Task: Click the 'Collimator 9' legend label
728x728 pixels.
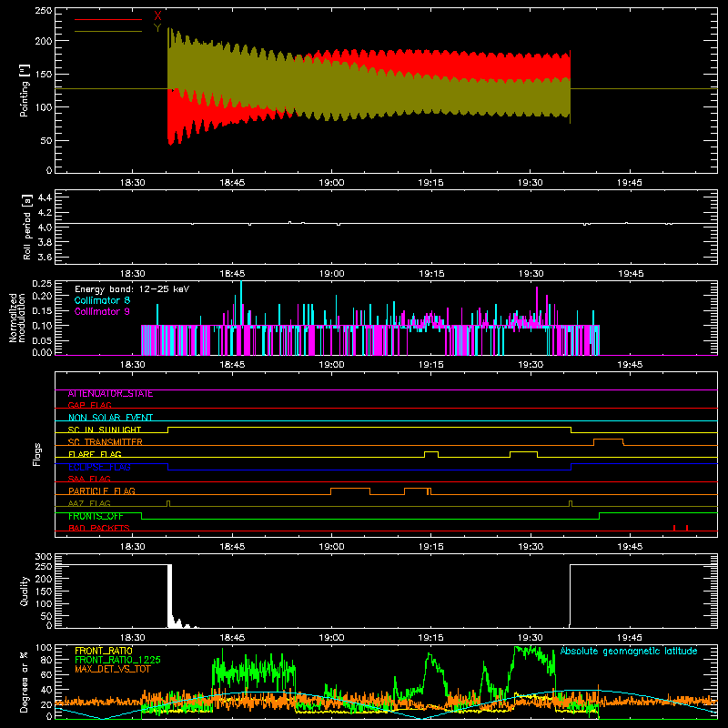Action: tap(102, 311)
